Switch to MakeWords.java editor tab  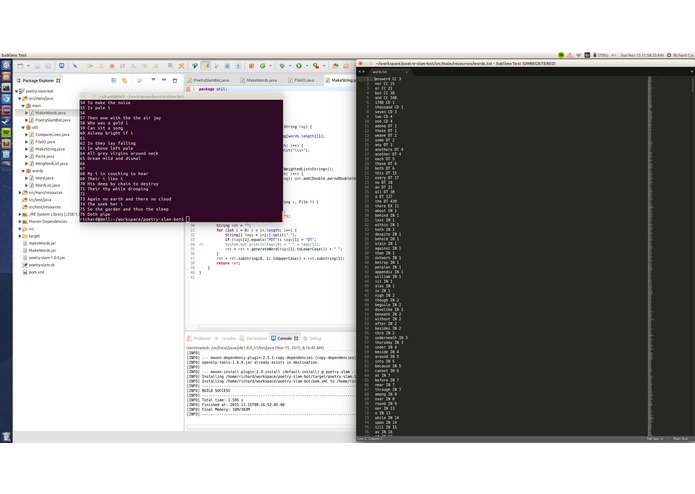pos(258,80)
